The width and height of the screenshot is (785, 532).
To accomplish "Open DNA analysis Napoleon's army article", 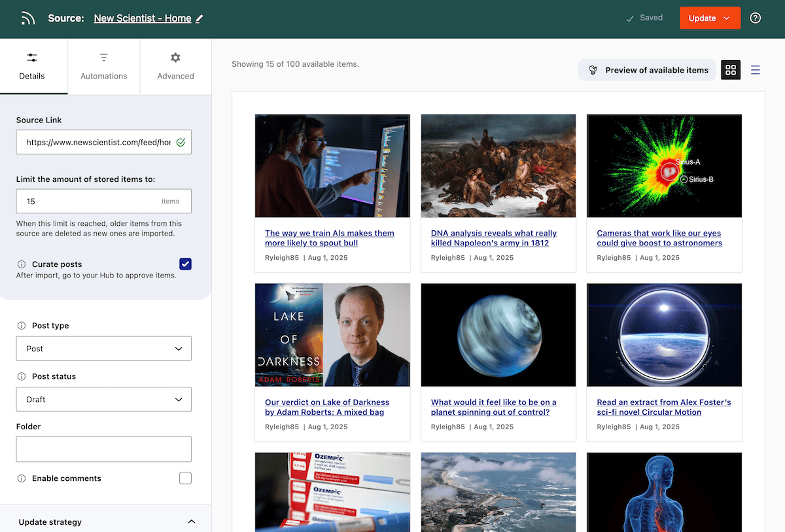I will [494, 238].
